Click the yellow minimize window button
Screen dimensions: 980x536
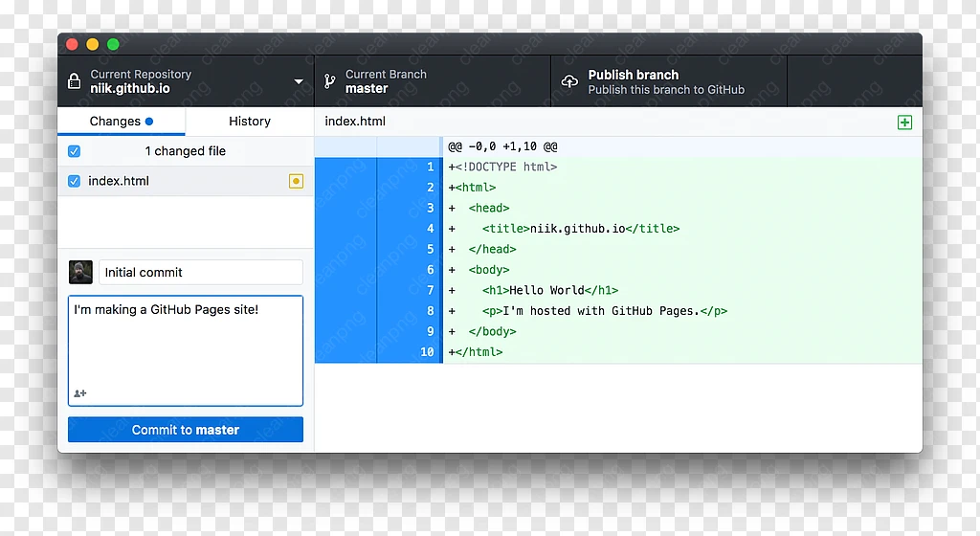tap(93, 44)
